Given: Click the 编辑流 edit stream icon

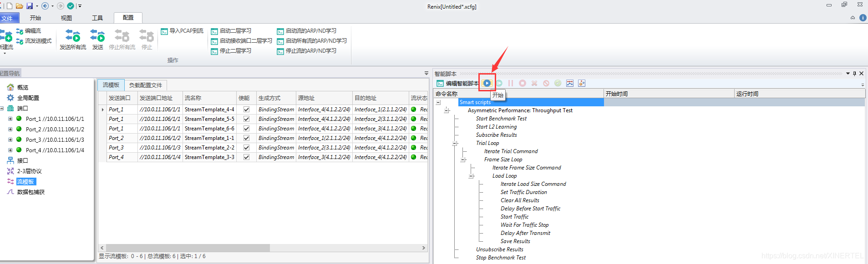Looking at the screenshot, I should [20, 31].
